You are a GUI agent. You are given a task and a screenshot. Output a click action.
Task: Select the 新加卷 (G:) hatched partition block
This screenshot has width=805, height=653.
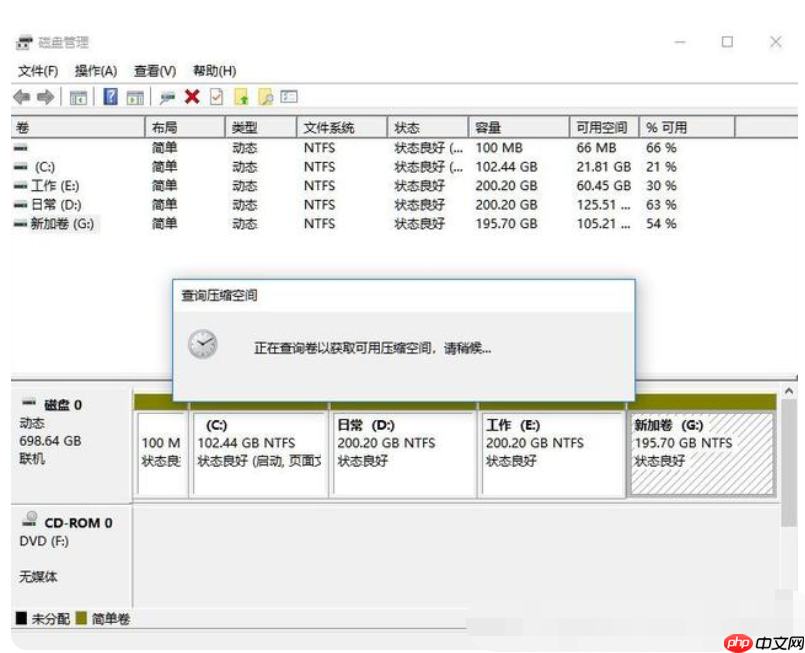point(701,454)
